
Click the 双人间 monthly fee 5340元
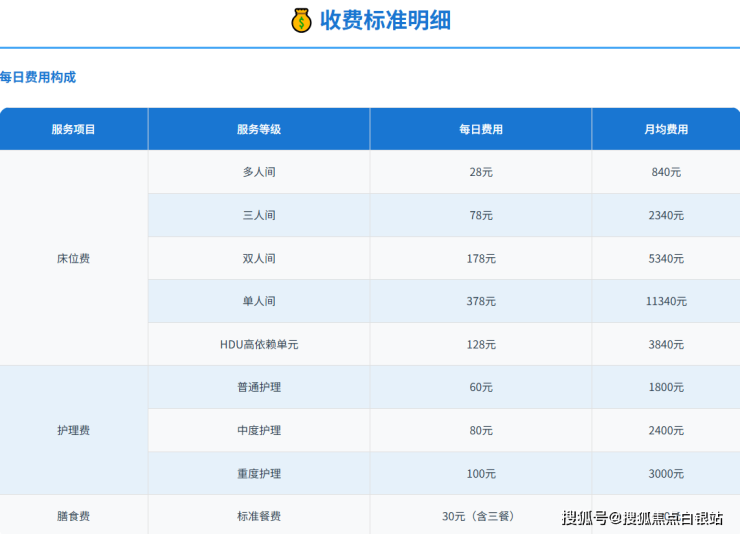666,258
